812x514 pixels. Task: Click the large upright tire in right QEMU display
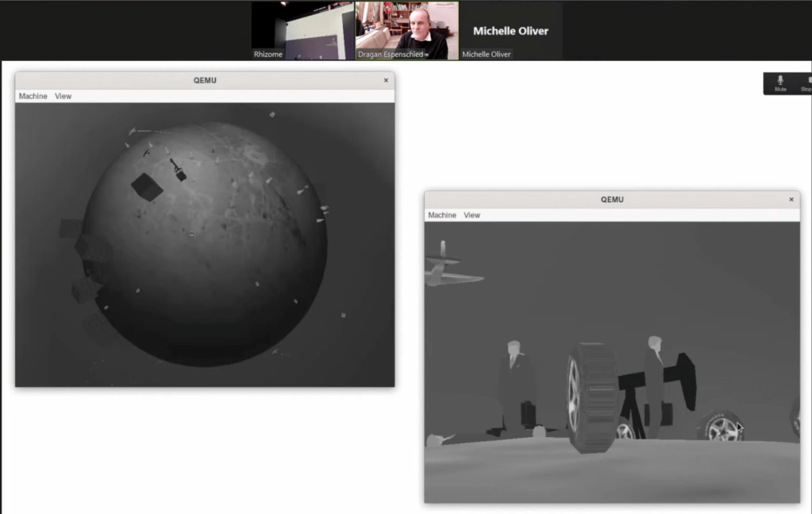coord(591,397)
